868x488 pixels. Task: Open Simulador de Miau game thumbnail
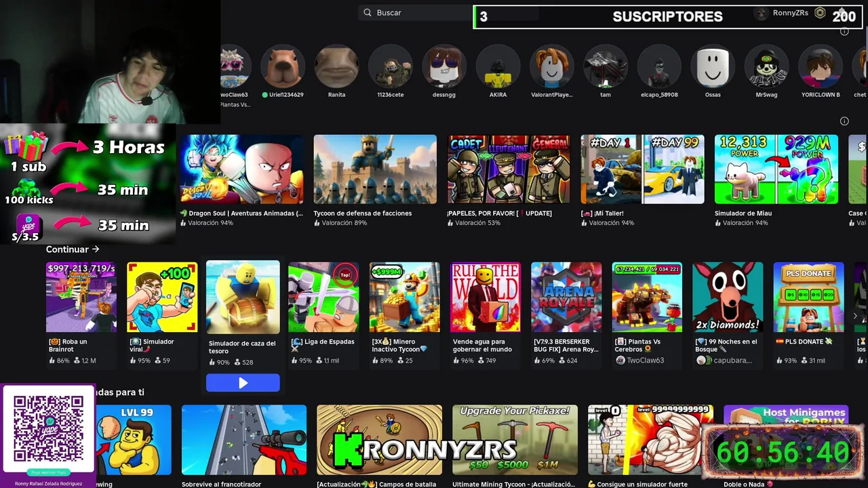coord(776,169)
